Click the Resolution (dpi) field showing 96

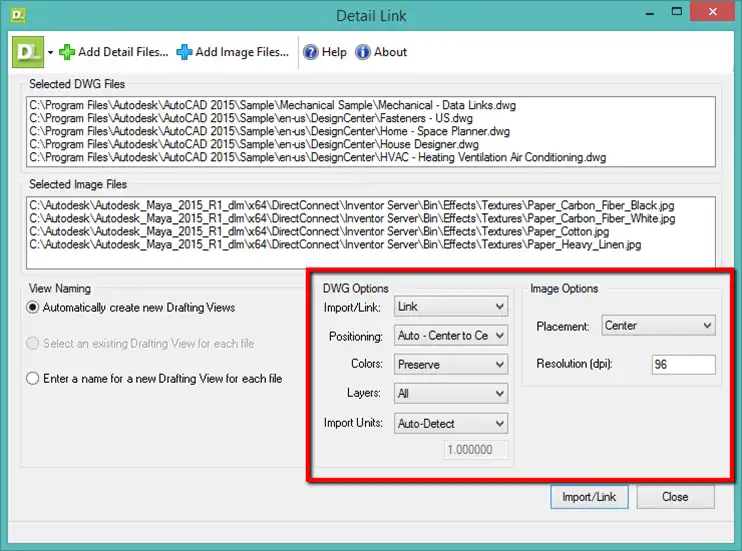point(683,364)
